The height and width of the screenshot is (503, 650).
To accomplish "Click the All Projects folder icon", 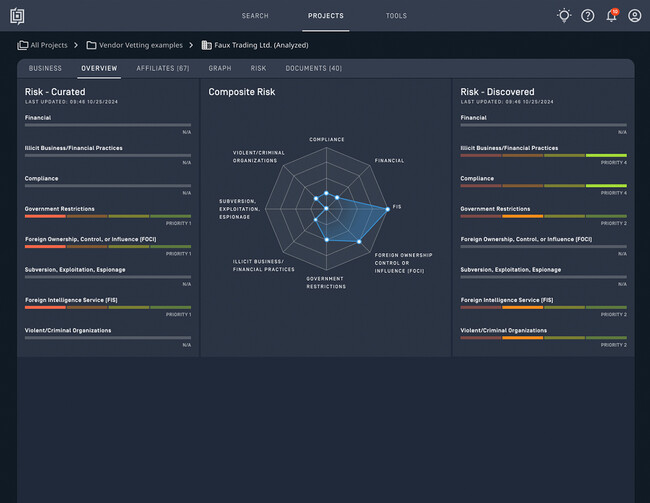I will pos(22,45).
